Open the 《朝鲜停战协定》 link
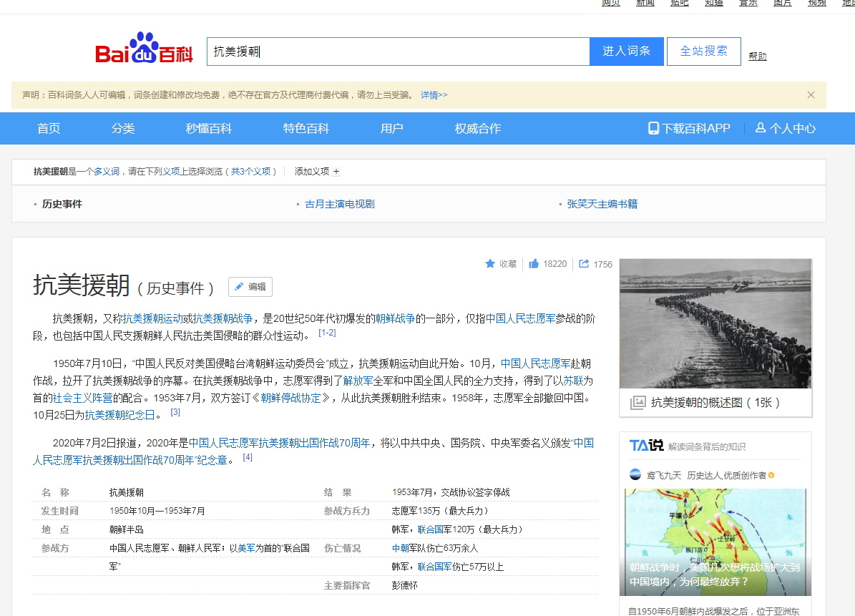The image size is (855, 616). [290, 398]
